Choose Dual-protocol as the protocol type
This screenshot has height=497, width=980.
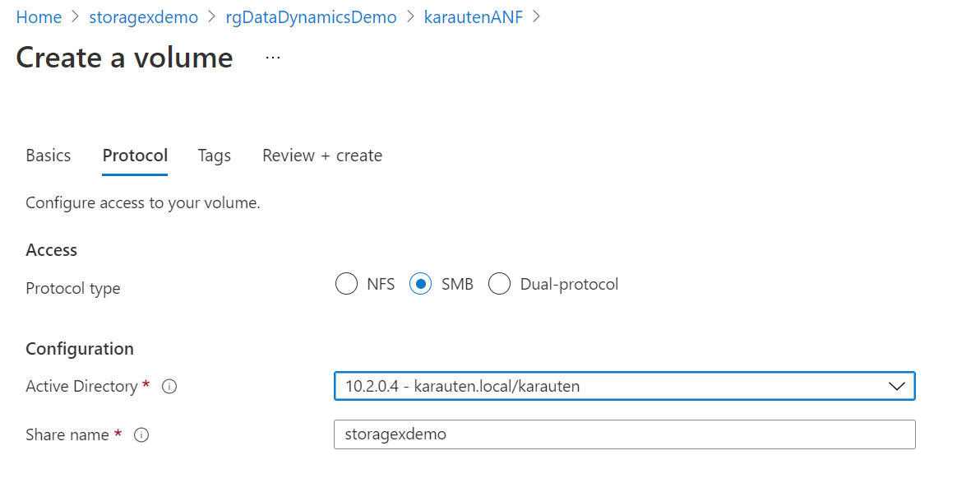point(500,283)
